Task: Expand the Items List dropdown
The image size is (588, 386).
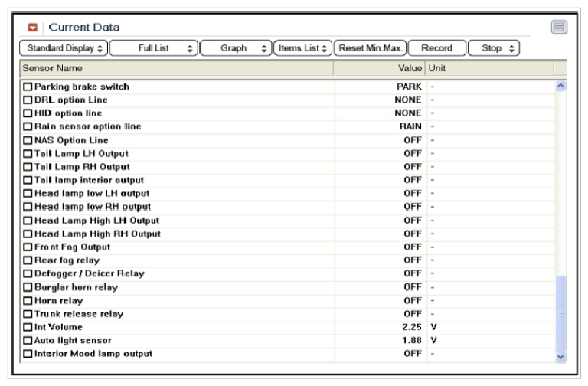Action: [x=302, y=48]
